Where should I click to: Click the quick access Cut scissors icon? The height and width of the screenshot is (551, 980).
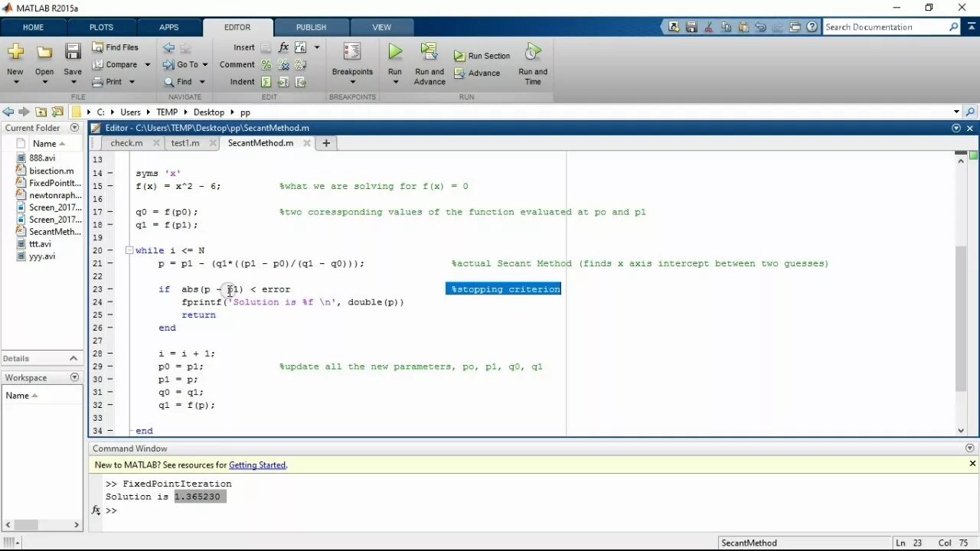click(x=708, y=27)
